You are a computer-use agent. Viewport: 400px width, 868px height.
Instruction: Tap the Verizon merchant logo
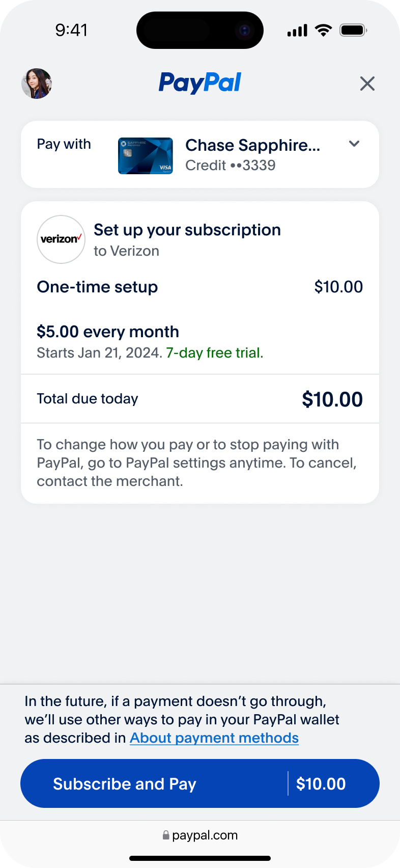click(x=61, y=239)
